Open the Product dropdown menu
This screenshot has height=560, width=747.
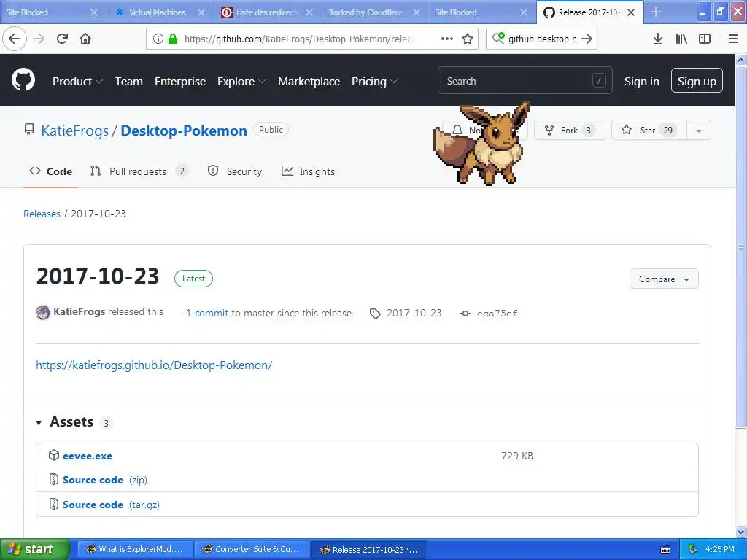pyautogui.click(x=77, y=82)
